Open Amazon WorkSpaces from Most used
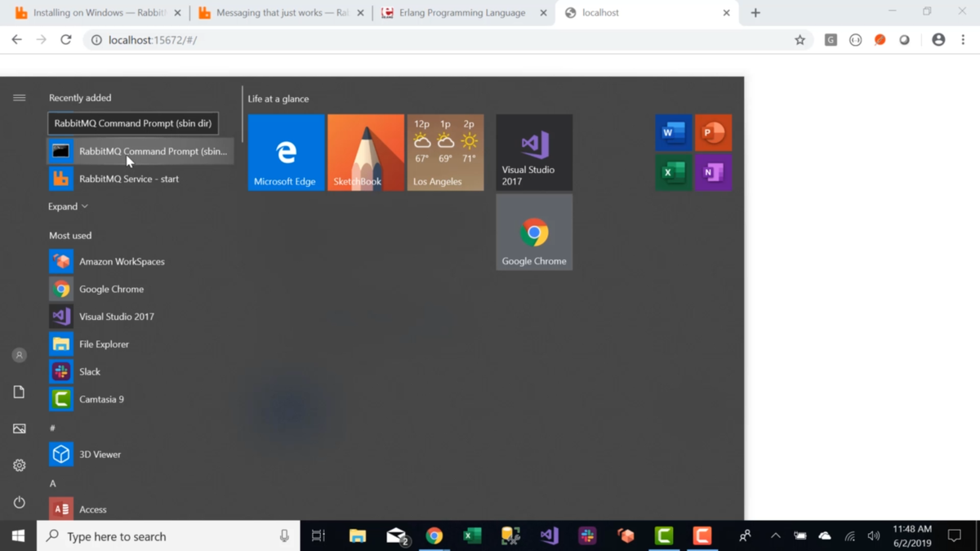 (x=140, y=261)
